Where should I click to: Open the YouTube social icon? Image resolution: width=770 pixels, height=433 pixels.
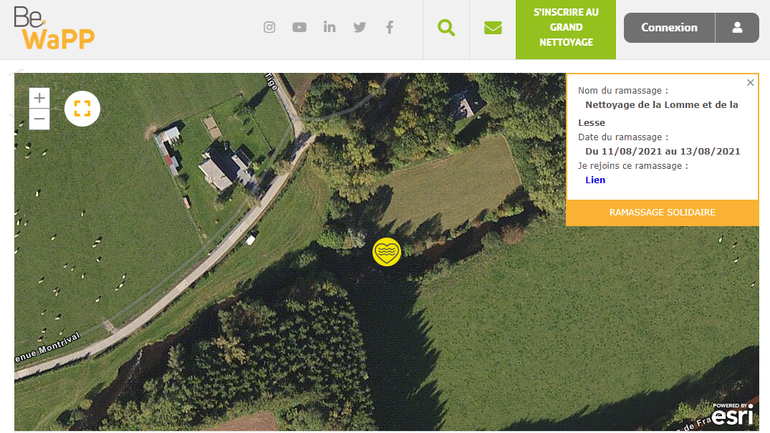coord(299,27)
